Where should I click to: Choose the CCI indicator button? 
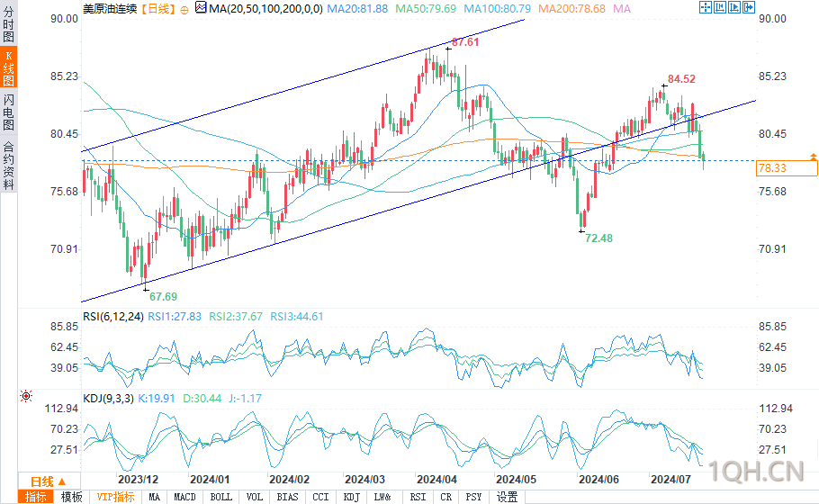coord(320,497)
